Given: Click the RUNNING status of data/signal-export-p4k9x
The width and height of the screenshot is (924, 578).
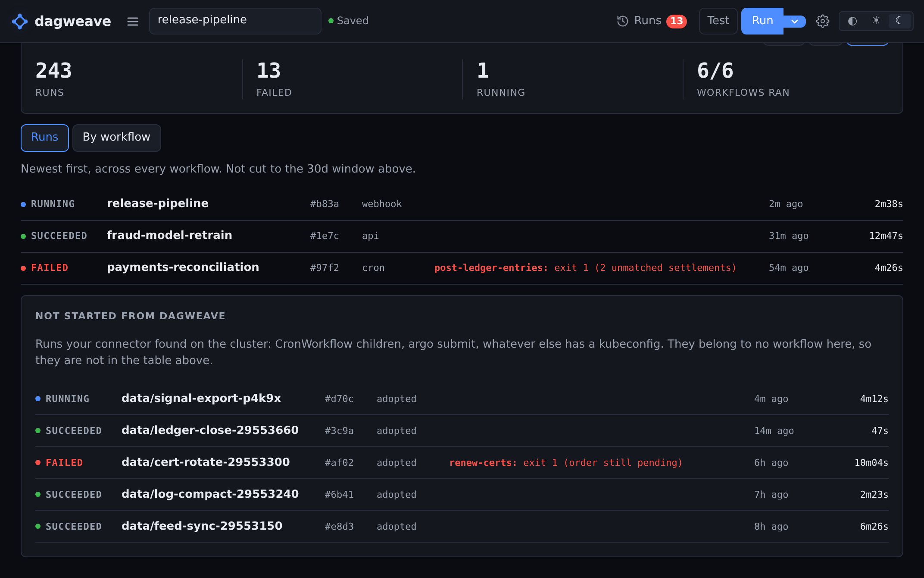Looking at the screenshot, I should point(62,399).
